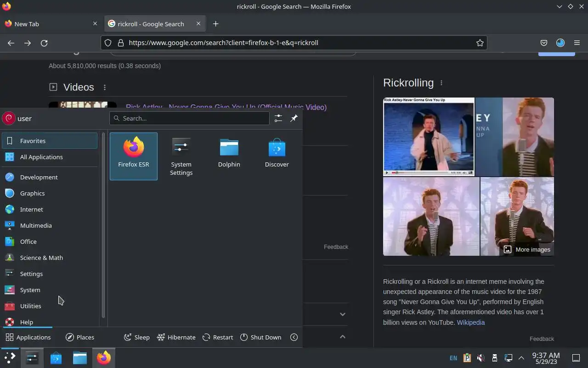Open System Settings from Favorites grid
This screenshot has height=368, width=588.
point(181,156)
